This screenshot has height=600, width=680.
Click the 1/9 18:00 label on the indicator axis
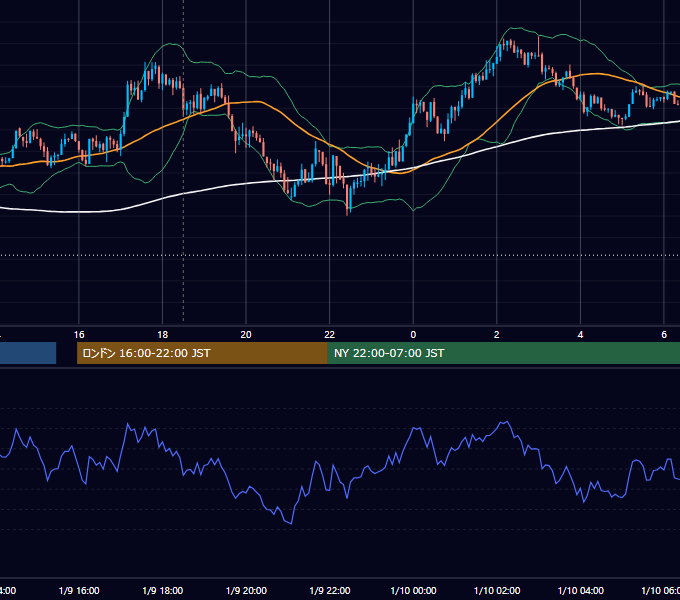(x=163, y=590)
